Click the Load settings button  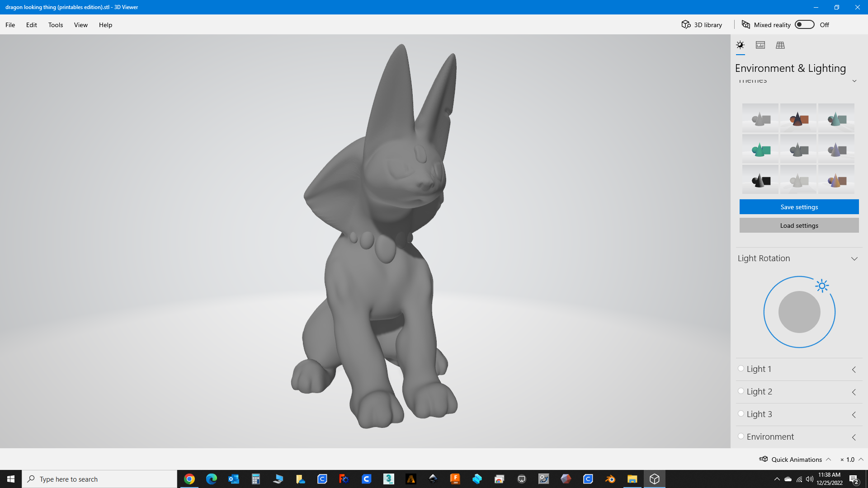tap(799, 225)
